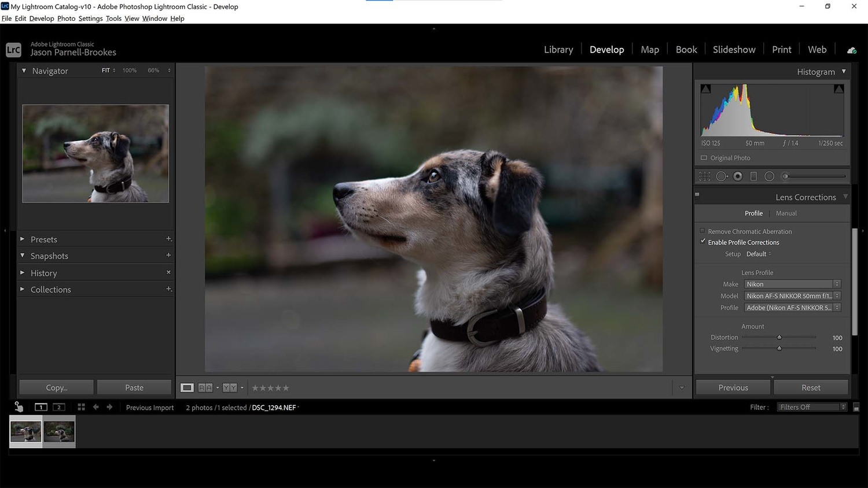Click the Reset button
Screen dimensions: 868x488
(811, 388)
